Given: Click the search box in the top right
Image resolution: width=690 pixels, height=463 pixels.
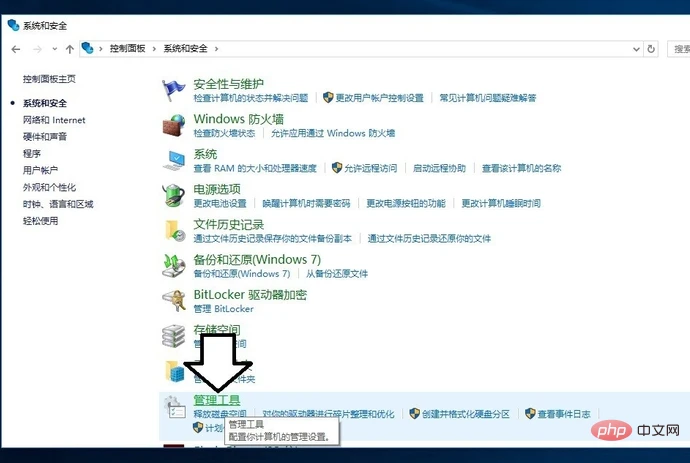Looking at the screenshot, I should 679,49.
